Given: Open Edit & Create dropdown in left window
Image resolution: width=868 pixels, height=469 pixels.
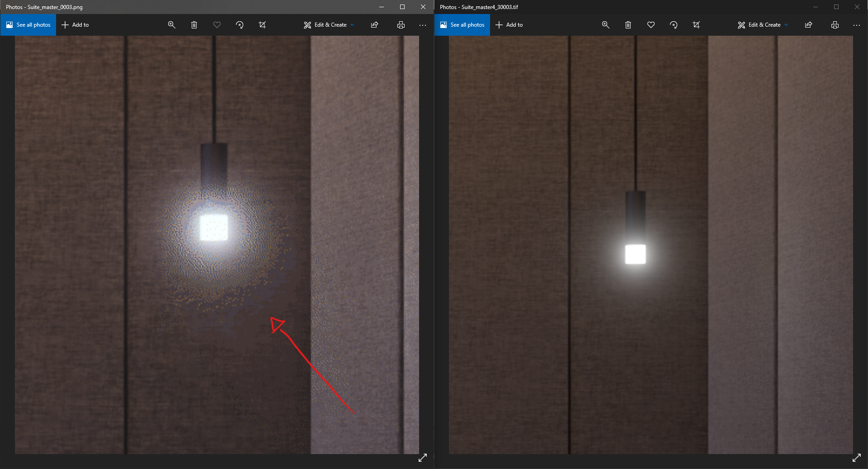Looking at the screenshot, I should coord(329,25).
